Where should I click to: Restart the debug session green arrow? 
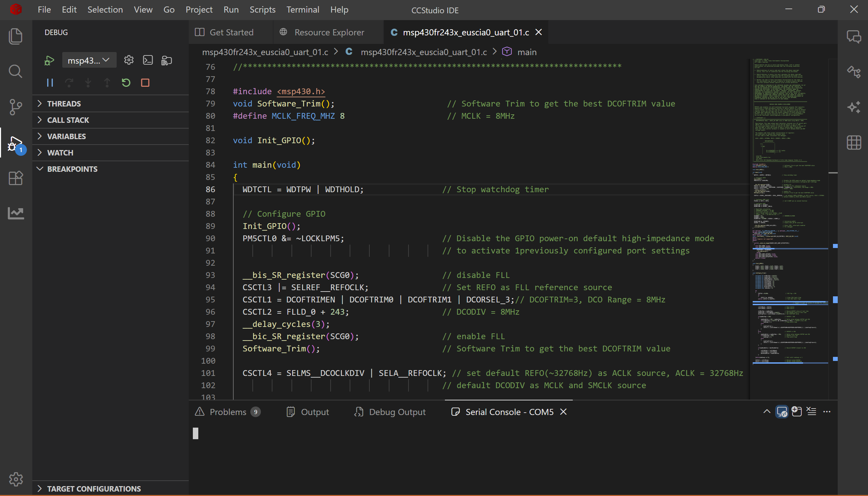(126, 82)
